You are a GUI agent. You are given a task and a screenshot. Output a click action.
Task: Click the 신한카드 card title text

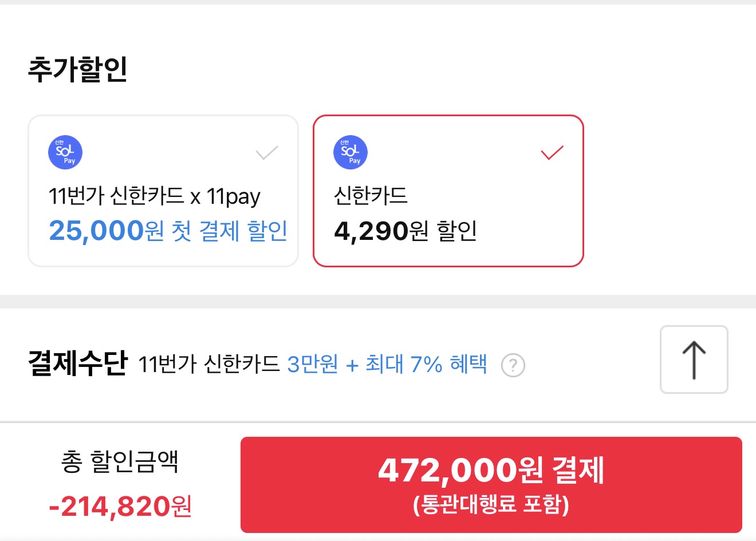point(371,196)
